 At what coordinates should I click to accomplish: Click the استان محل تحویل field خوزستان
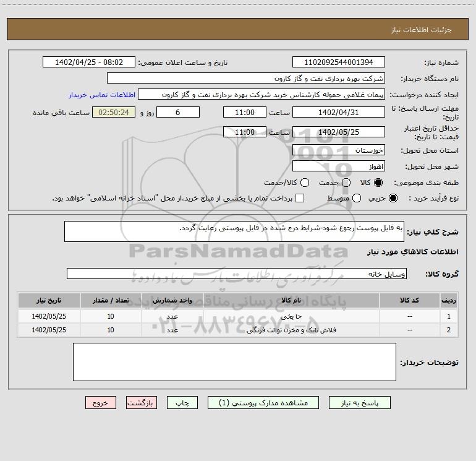click(339, 150)
